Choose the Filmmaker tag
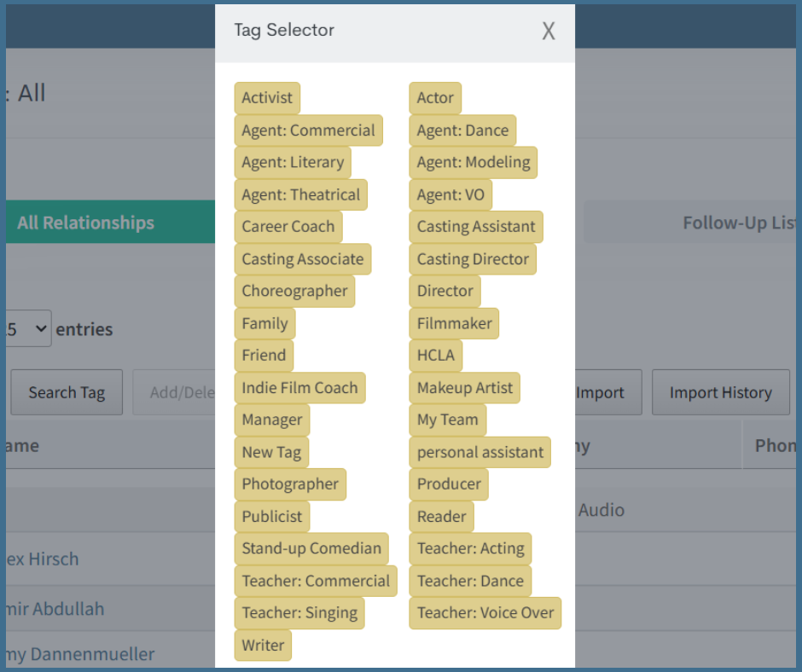This screenshot has height=672, width=802. coord(454,324)
